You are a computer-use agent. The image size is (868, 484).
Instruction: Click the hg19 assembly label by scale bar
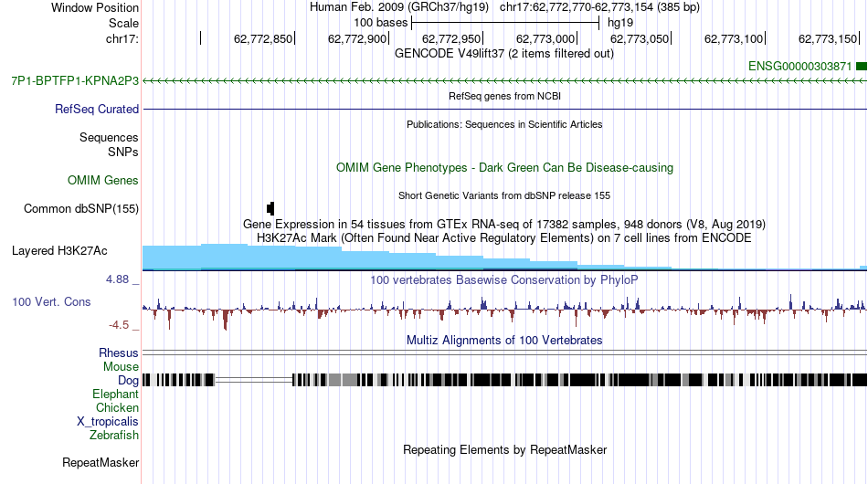click(x=620, y=23)
